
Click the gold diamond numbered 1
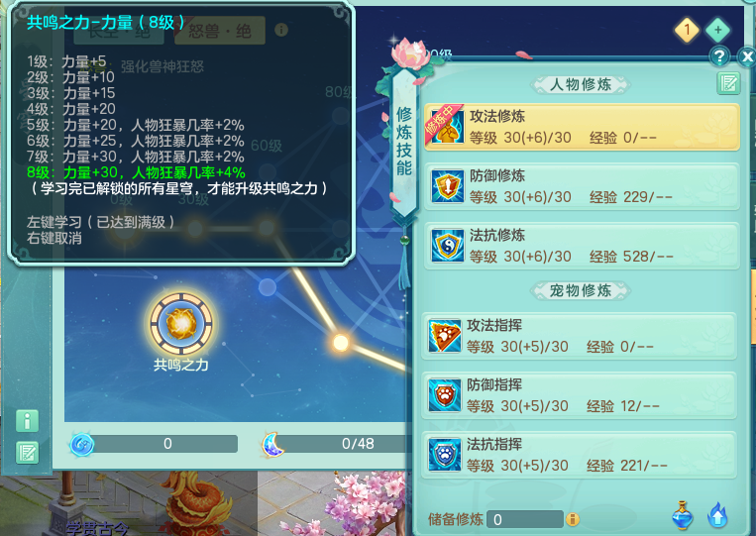(687, 31)
